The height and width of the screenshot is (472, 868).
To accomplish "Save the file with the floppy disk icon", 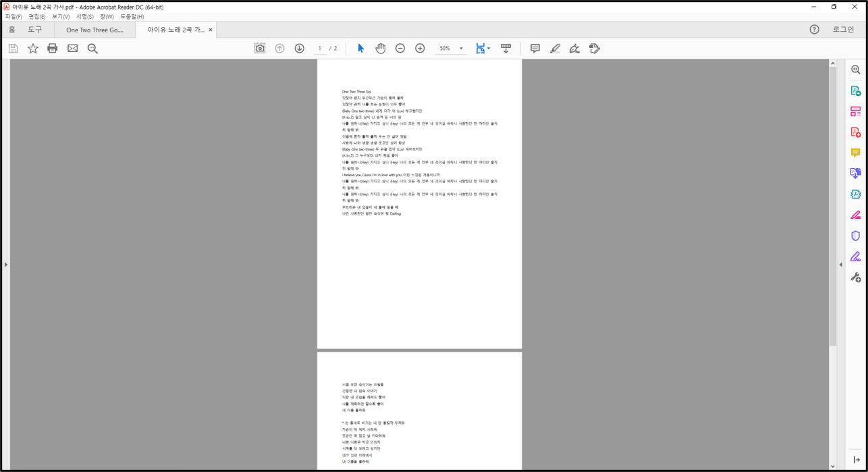I will (x=13, y=49).
